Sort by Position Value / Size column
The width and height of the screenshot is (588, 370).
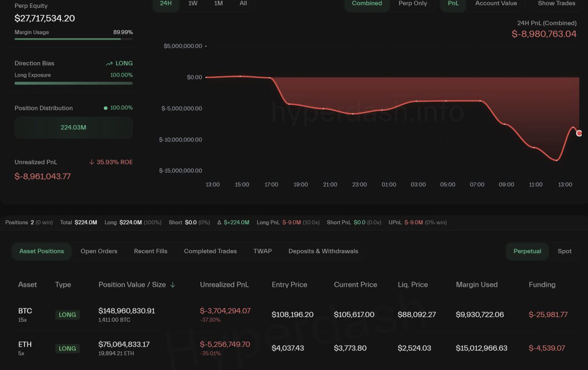click(132, 285)
